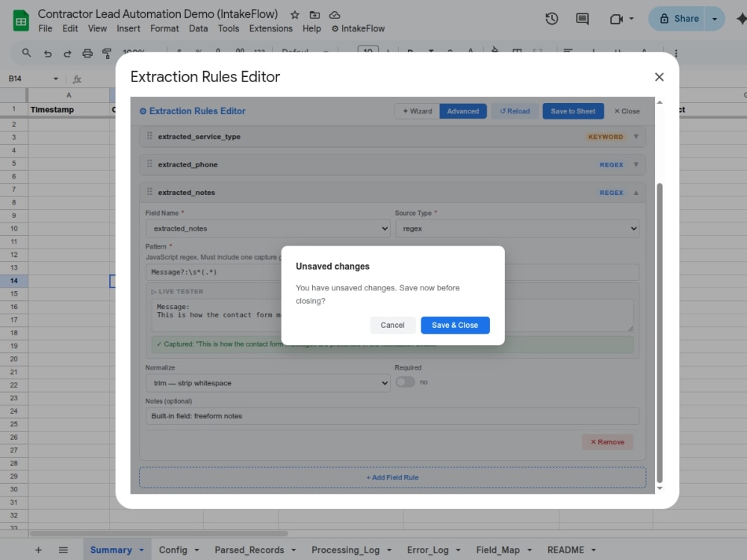This screenshot has width=747, height=560.
Task: Switch to the Processing_Log sheet tab
Action: tap(345, 550)
